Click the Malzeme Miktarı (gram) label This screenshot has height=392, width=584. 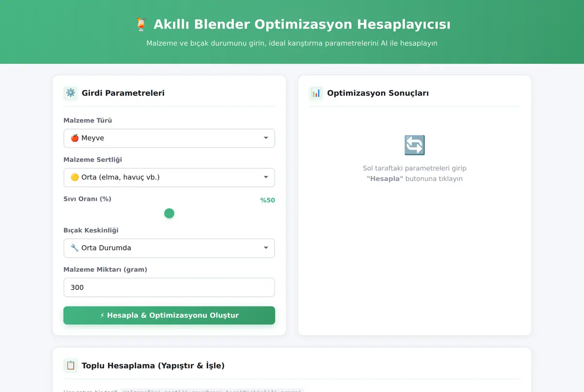pyautogui.click(x=105, y=269)
